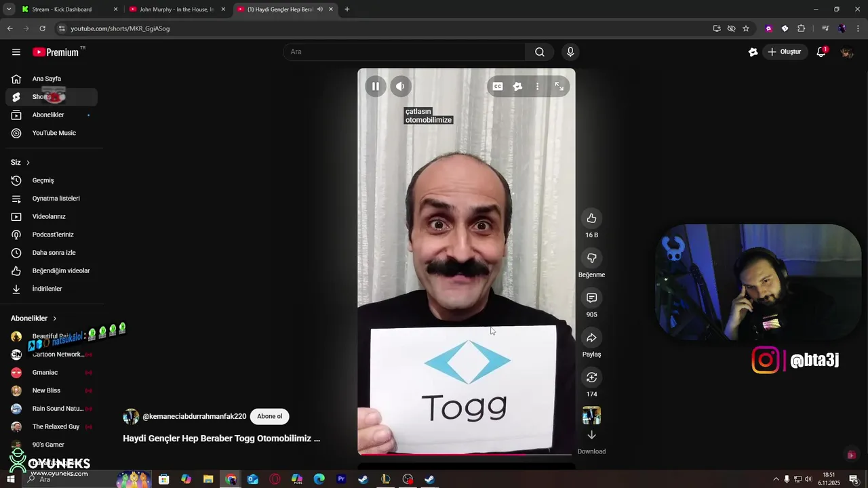This screenshot has height=488, width=868.
Task: Subscribe with the Abone ol button
Action: point(269,416)
